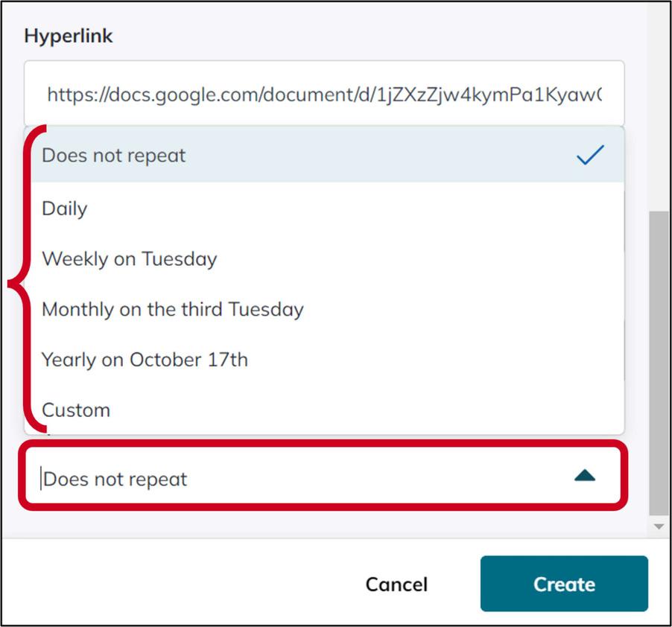Click the Hyperlink field label
The image size is (672, 627).
(69, 36)
